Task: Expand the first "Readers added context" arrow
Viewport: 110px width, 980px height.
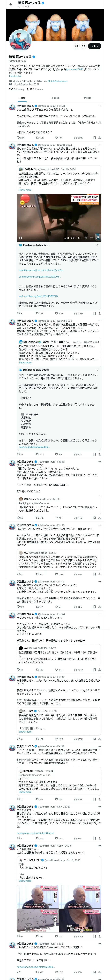Action: pyautogui.click(x=97, y=245)
